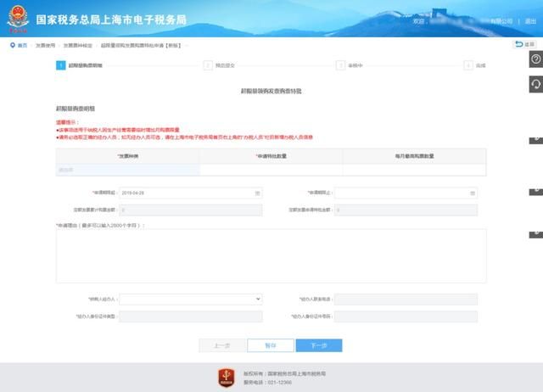Click the 返回 back arrow icon
543x392 pixels.
[519, 44]
